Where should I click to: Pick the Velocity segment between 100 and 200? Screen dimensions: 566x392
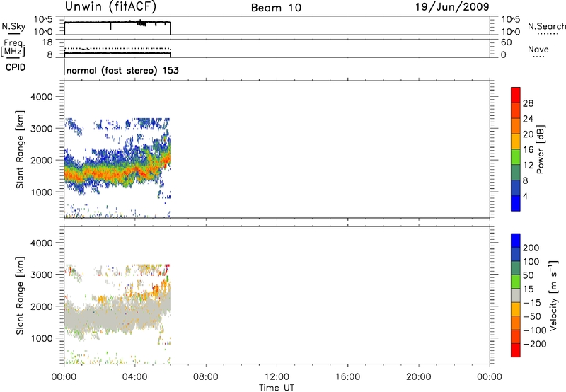(x=516, y=254)
